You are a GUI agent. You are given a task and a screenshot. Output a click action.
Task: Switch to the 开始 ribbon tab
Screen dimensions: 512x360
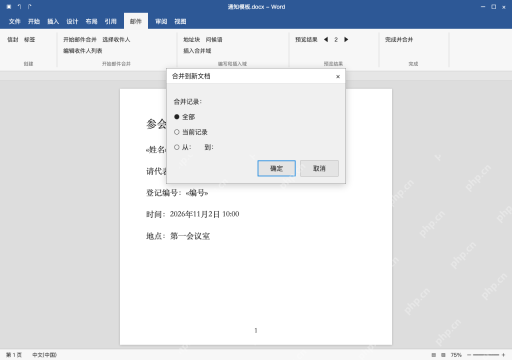pos(34,22)
